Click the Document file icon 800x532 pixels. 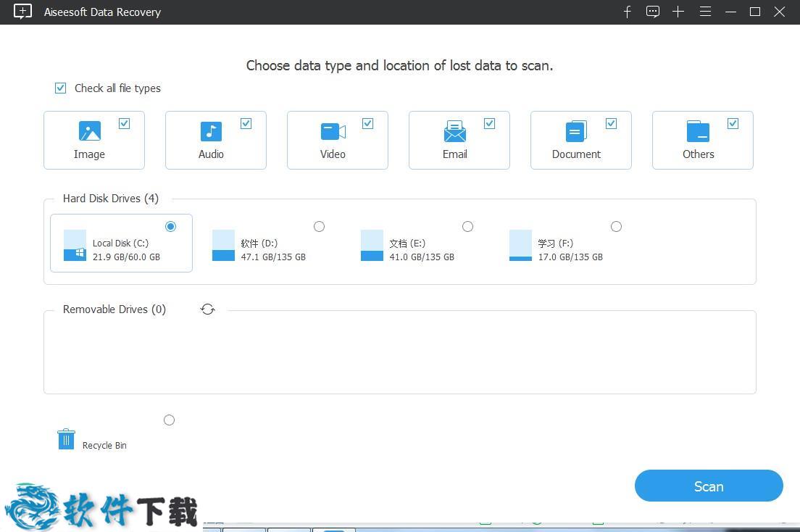click(576, 131)
